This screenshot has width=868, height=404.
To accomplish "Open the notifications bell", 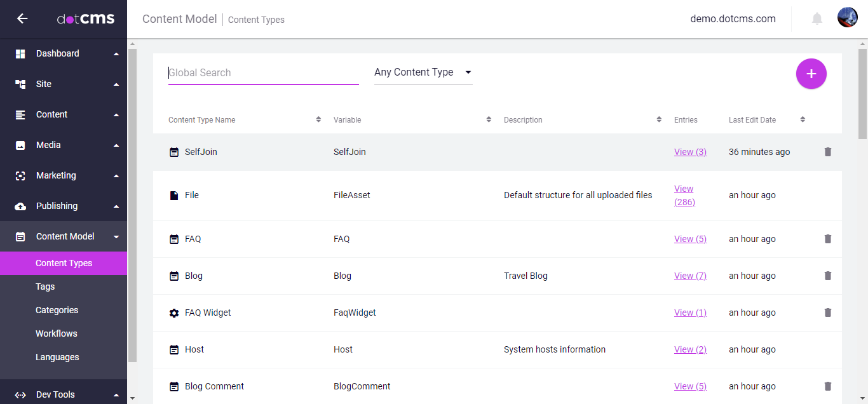I will [x=817, y=18].
